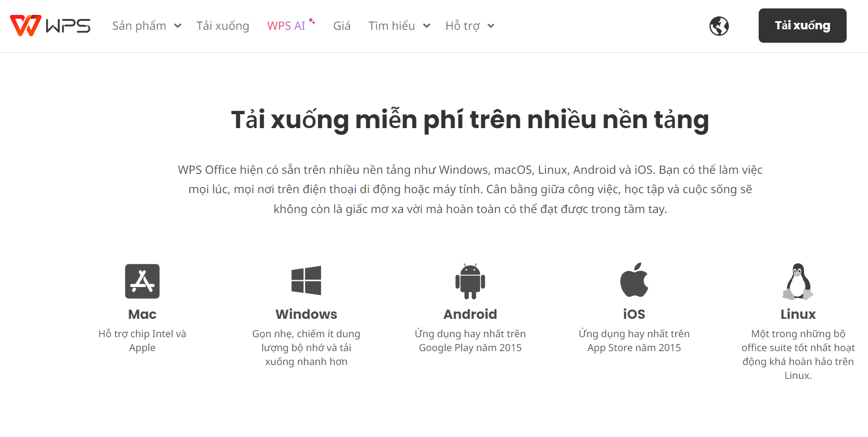The width and height of the screenshot is (868, 437).
Task: Select the Linux platform title
Action: point(798,314)
